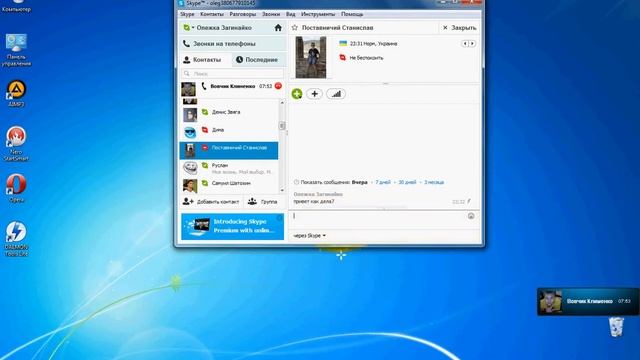Click the contact list scrollbar up arrow

coord(282,103)
